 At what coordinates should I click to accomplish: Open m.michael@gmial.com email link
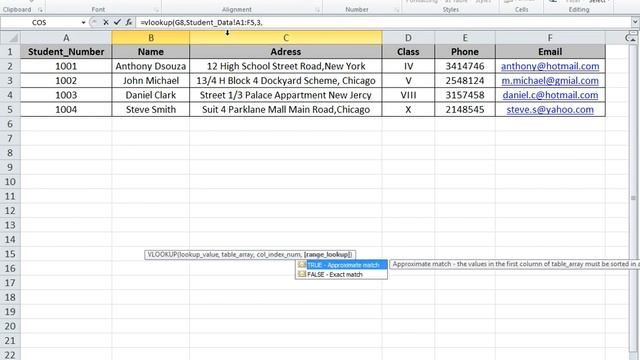550,80
